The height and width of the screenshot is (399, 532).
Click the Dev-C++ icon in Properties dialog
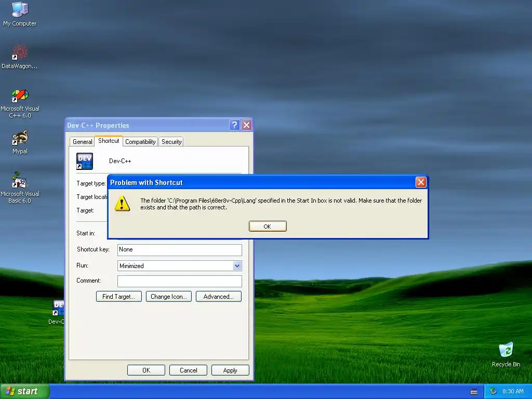click(85, 161)
